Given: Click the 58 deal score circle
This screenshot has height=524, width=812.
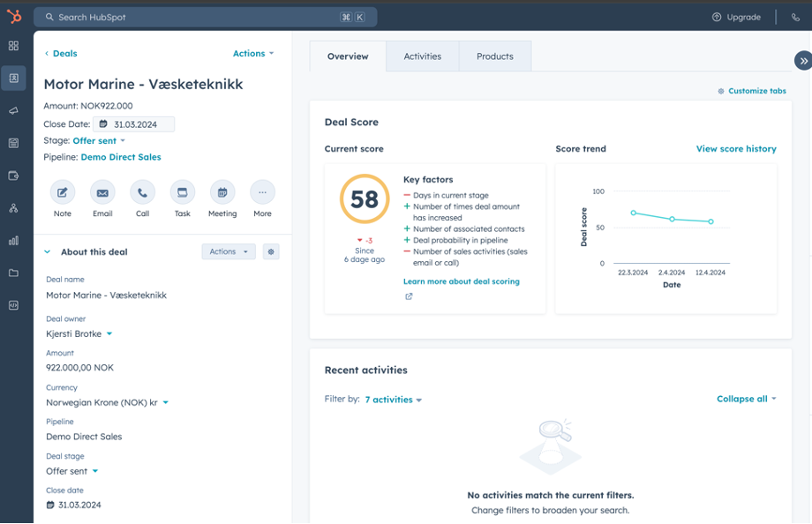Looking at the screenshot, I should [365, 198].
